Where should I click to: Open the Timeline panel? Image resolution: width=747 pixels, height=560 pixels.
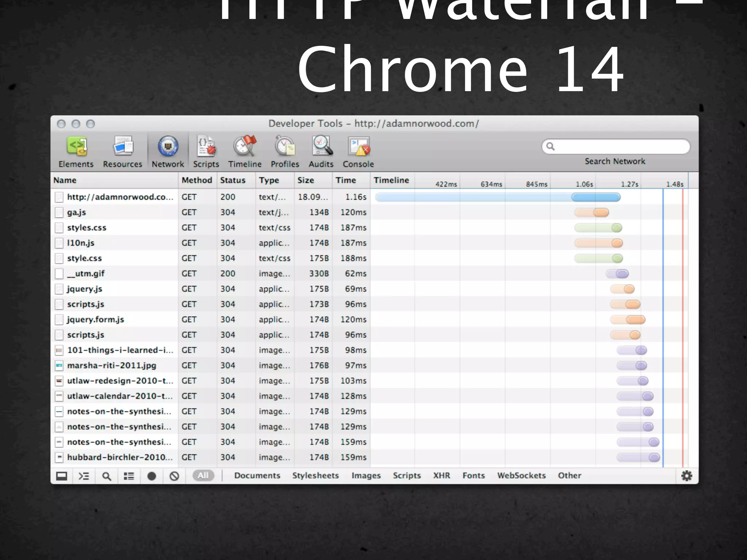pyautogui.click(x=245, y=152)
